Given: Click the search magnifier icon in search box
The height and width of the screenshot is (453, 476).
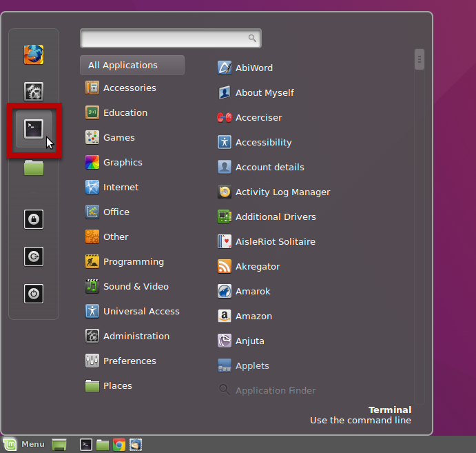Looking at the screenshot, I should (252, 38).
